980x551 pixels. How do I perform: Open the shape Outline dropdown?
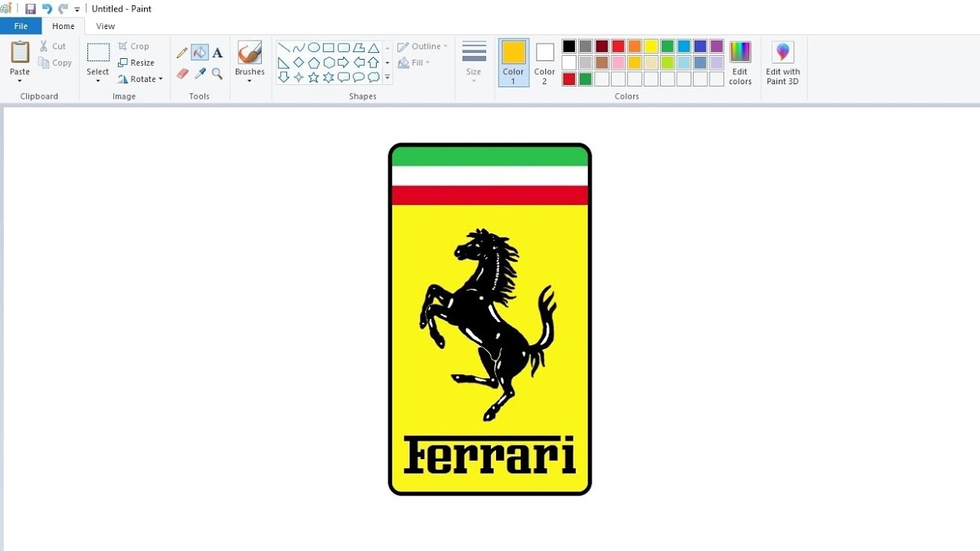(446, 46)
